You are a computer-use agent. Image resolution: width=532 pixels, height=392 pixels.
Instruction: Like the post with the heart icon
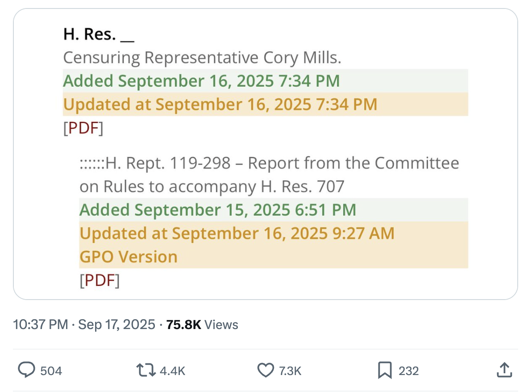point(266,370)
